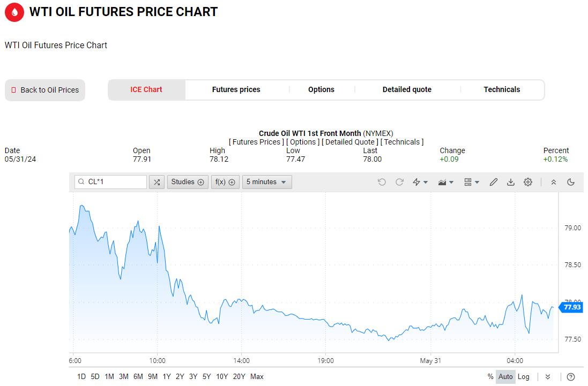The height and width of the screenshot is (386, 588).
Task: Select 1D time range
Action: (81, 377)
